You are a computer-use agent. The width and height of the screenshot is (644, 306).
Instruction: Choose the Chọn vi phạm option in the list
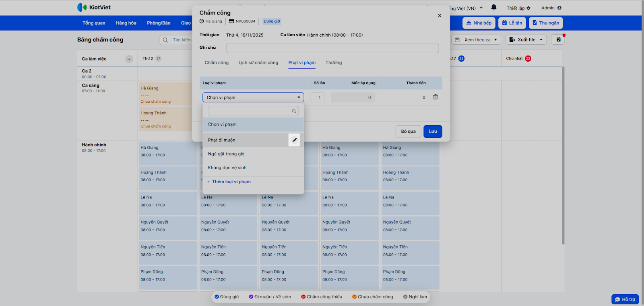pyautogui.click(x=253, y=124)
